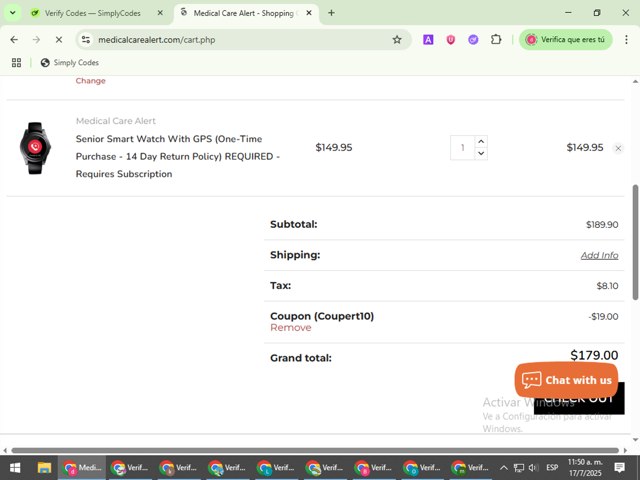This screenshot has width=640, height=480.
Task: Open the Chrome three-dot menu
Action: tap(626, 40)
